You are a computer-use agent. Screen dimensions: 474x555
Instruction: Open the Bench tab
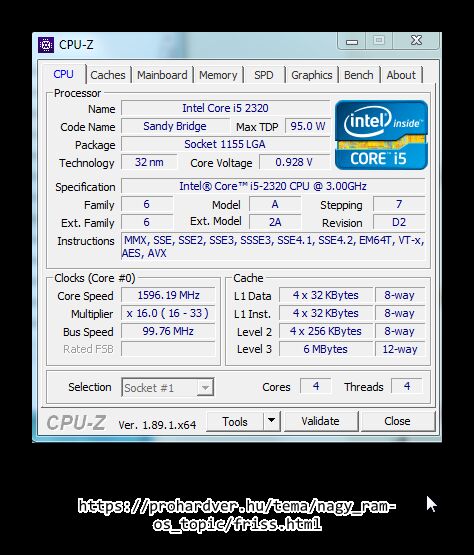(359, 75)
